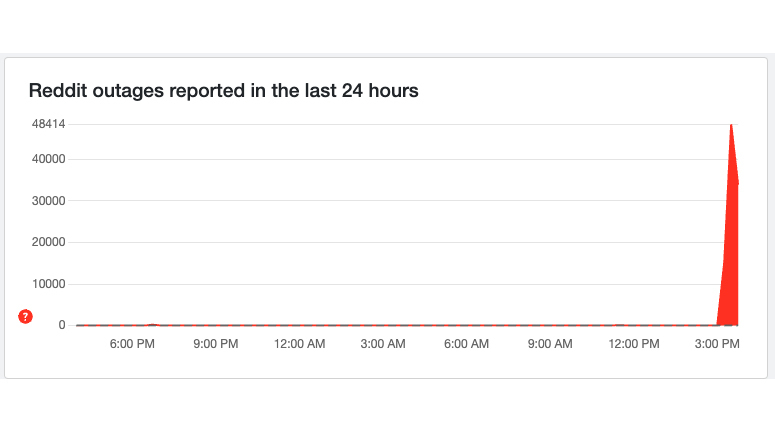Select the 40000 y-axis label
Image resolution: width=775 pixels, height=436 pixels.
click(x=48, y=159)
